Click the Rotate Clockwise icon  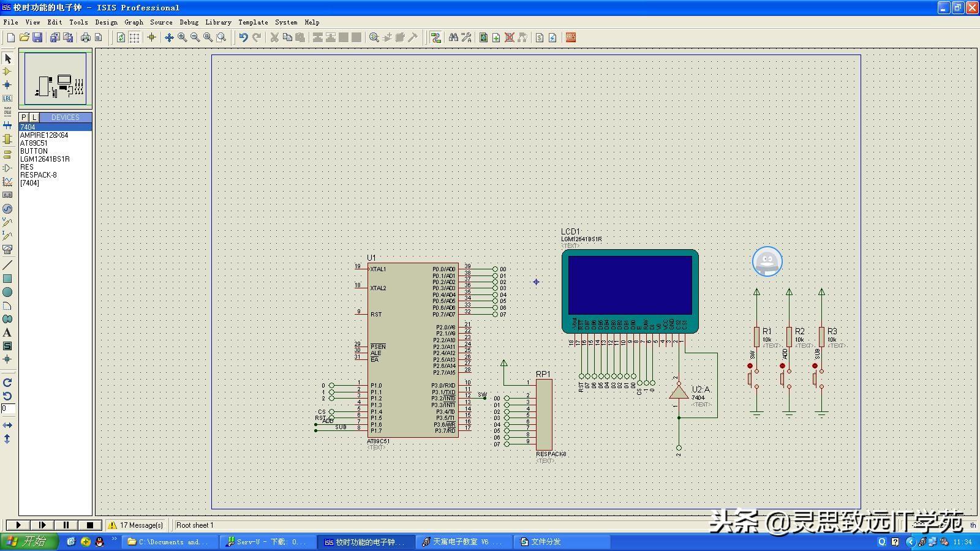coord(7,383)
